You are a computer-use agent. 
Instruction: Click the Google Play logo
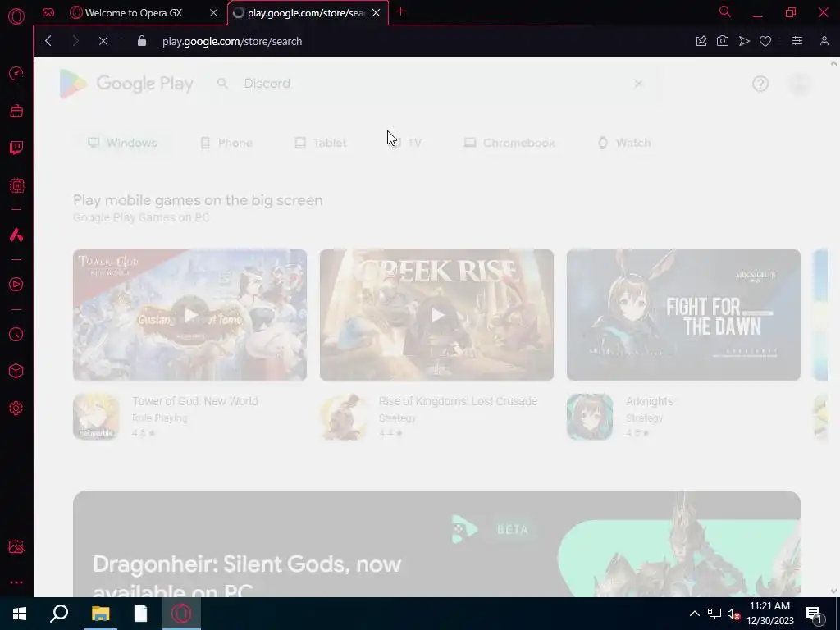pos(126,84)
